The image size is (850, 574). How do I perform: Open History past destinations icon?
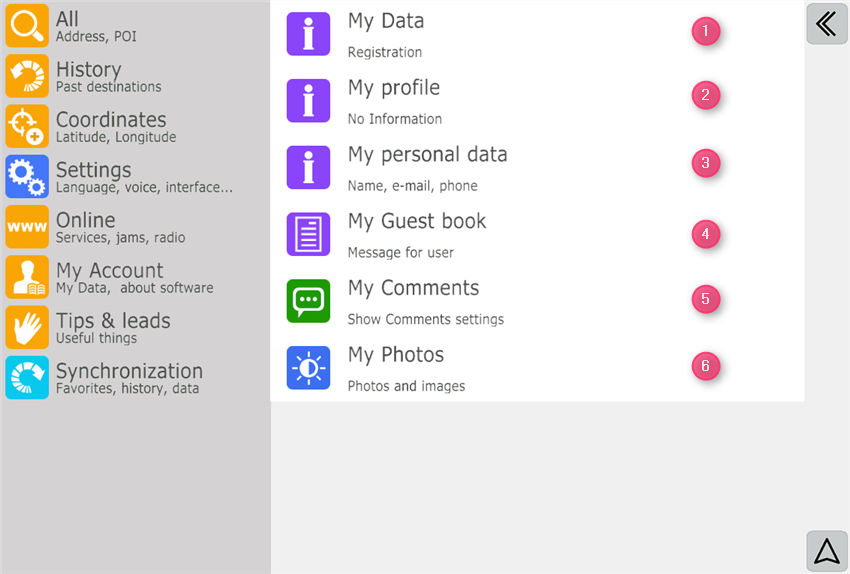27,76
